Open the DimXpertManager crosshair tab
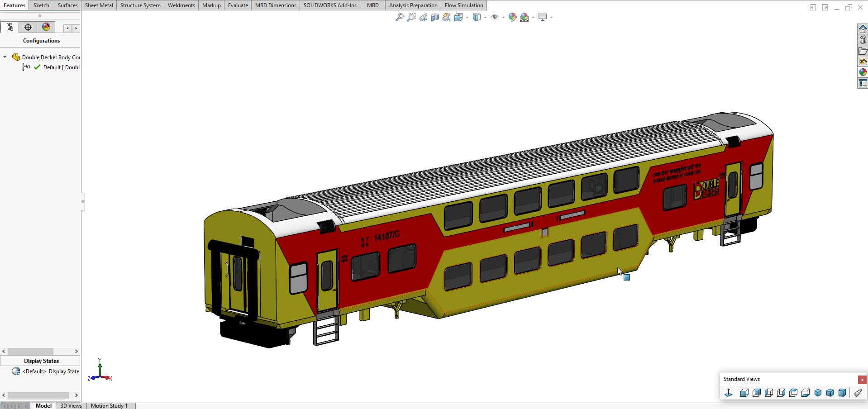Image resolution: width=868 pixels, height=409 pixels. coord(28,27)
